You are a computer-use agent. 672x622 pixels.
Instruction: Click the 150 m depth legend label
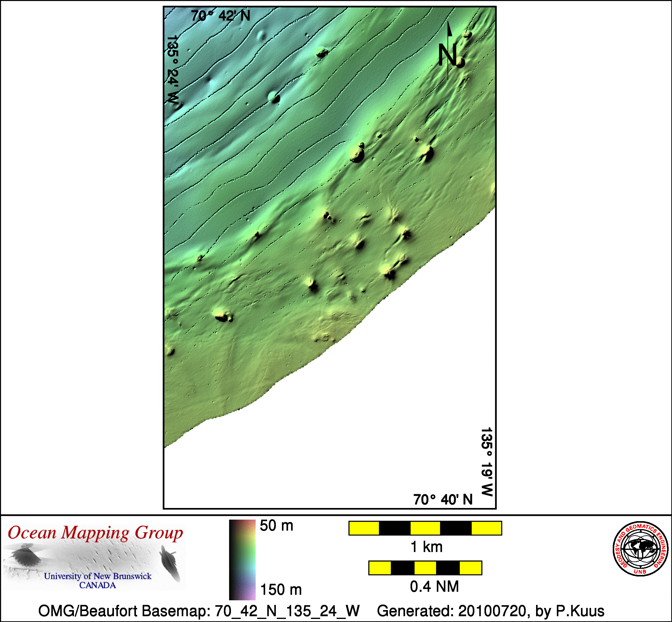281,590
